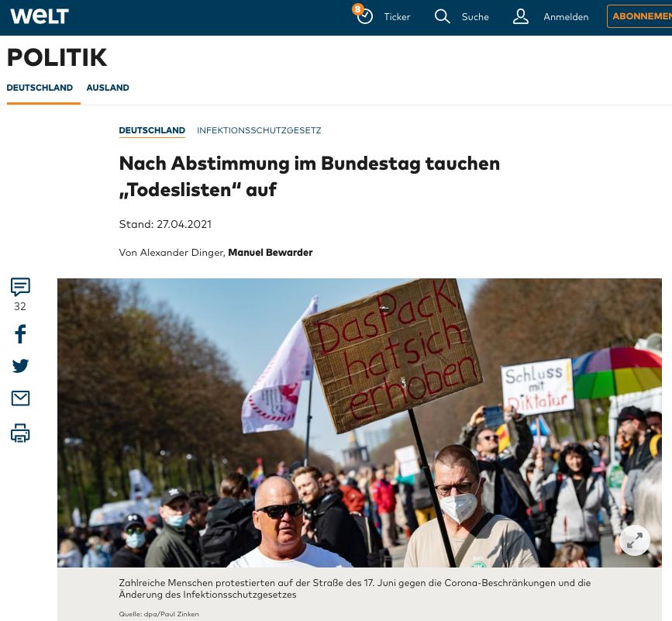This screenshot has width=672, height=621.
Task: Click the user profile icon
Action: [x=521, y=17]
